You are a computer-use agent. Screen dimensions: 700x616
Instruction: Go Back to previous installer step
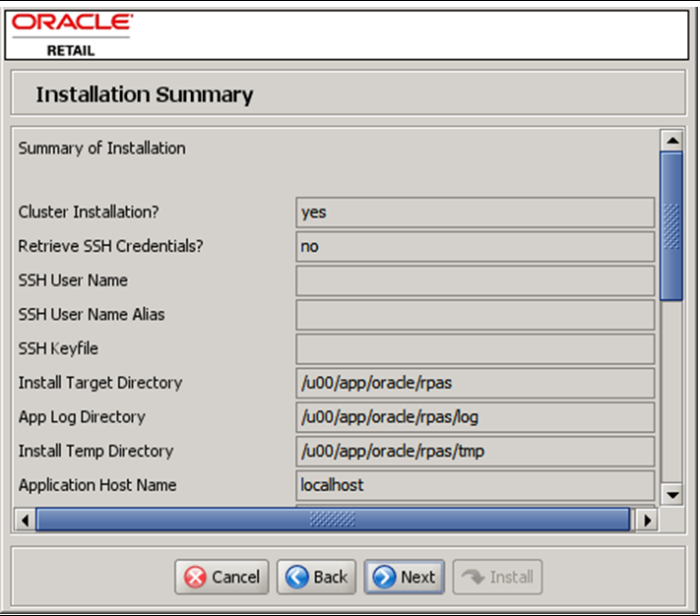point(316,577)
